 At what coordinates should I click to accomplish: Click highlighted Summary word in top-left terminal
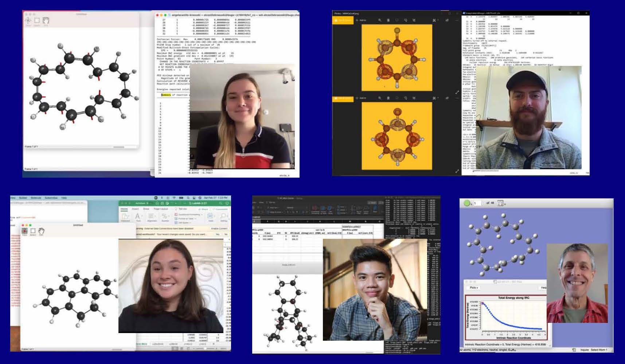(x=166, y=95)
